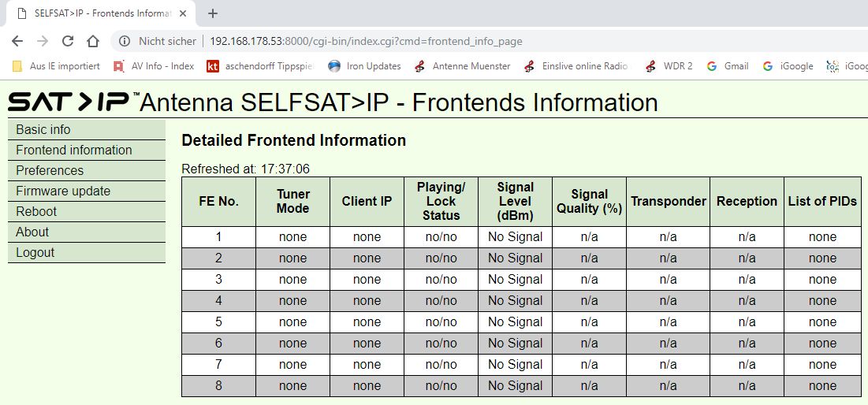Select Frontend information in the sidebar

pyautogui.click(x=74, y=150)
